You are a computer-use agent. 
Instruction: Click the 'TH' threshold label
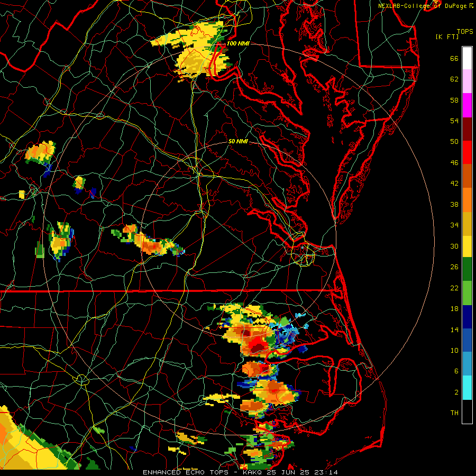click(x=454, y=413)
